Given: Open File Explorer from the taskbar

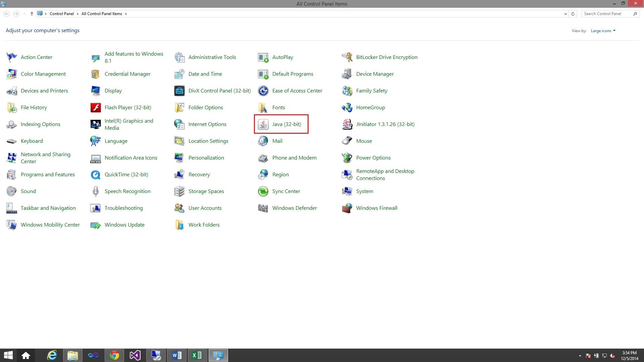Looking at the screenshot, I should click(73, 355).
